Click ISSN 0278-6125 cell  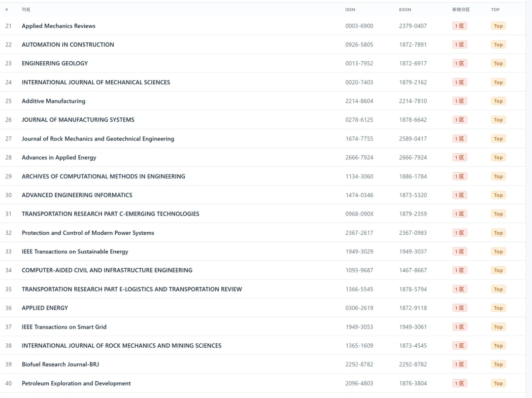tap(359, 119)
